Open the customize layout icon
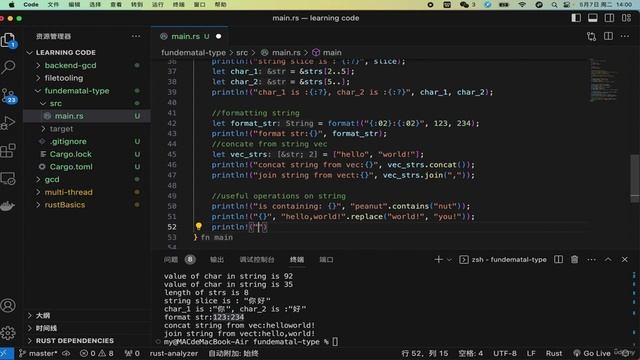The width and height of the screenshot is (640, 360). pyautogui.click(x=626, y=18)
